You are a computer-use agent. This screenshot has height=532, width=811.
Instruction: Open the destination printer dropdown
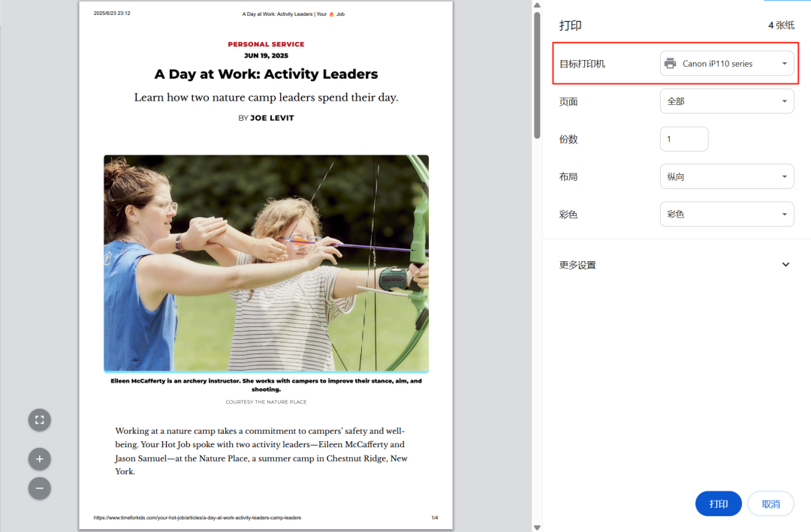point(727,64)
